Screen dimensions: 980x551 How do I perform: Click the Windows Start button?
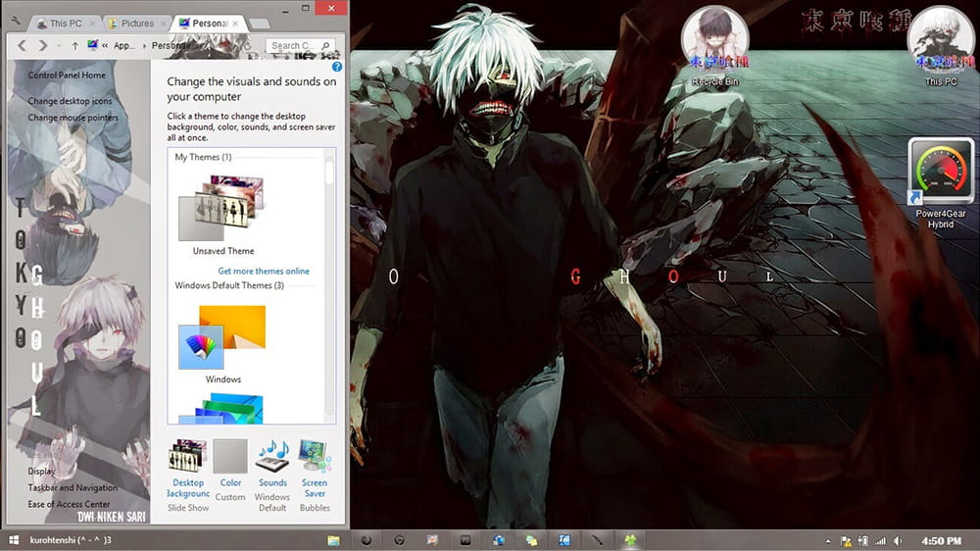click(x=14, y=540)
